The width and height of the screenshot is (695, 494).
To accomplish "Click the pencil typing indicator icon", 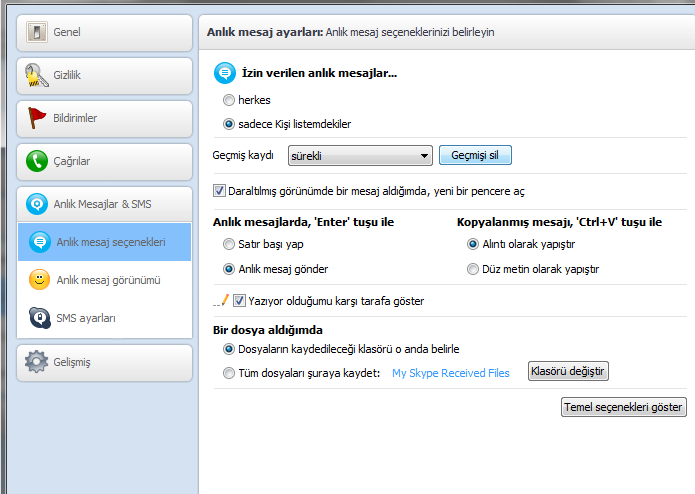I will click(x=221, y=301).
